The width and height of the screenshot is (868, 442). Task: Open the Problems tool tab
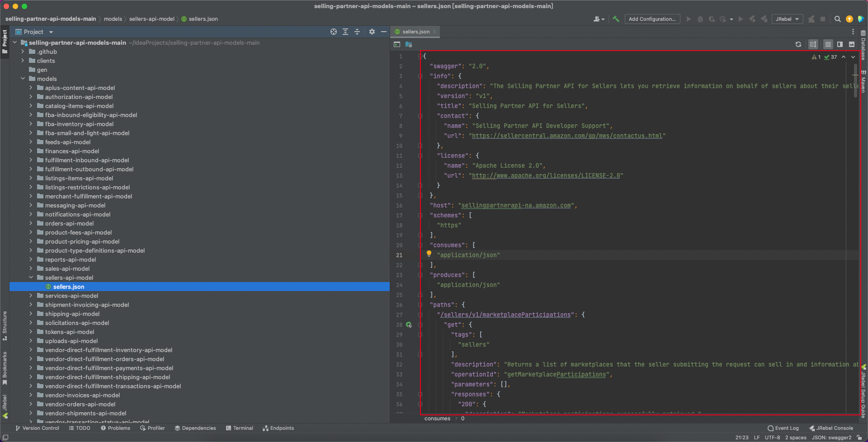115,428
